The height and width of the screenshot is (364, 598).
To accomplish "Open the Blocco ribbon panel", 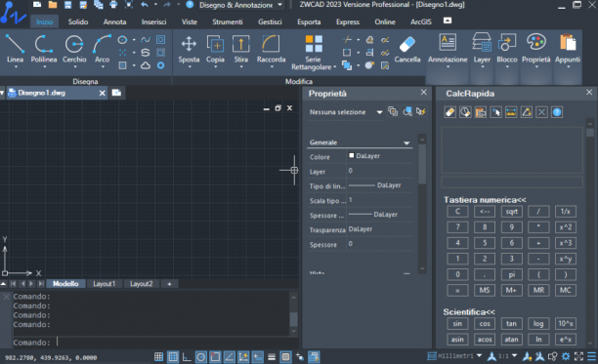I will point(507,51).
